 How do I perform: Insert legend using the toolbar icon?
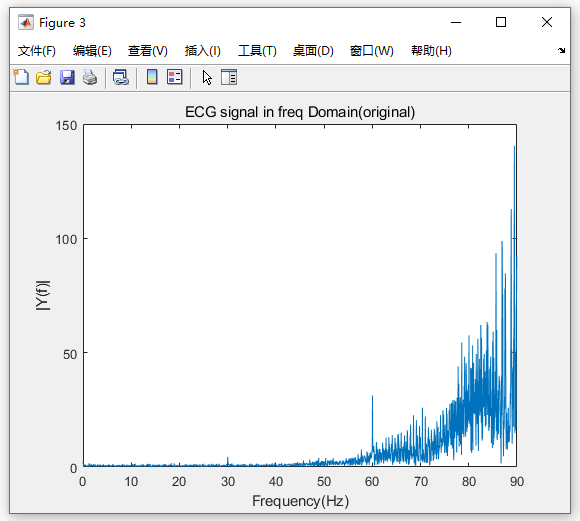tap(175, 77)
